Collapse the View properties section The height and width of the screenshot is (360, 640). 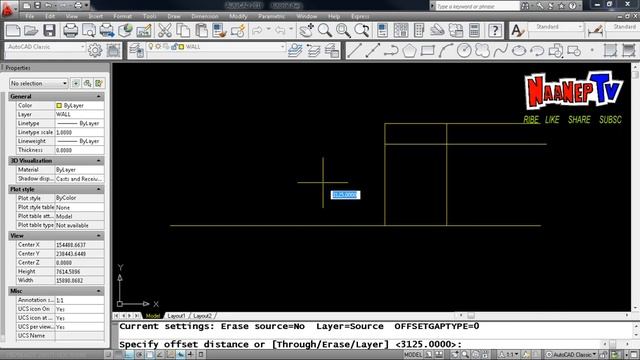tap(98, 236)
